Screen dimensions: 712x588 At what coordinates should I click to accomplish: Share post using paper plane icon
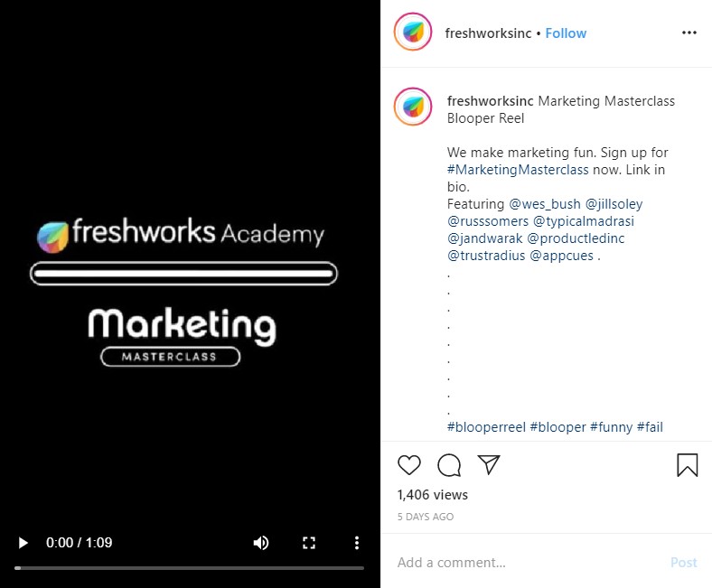click(x=489, y=464)
